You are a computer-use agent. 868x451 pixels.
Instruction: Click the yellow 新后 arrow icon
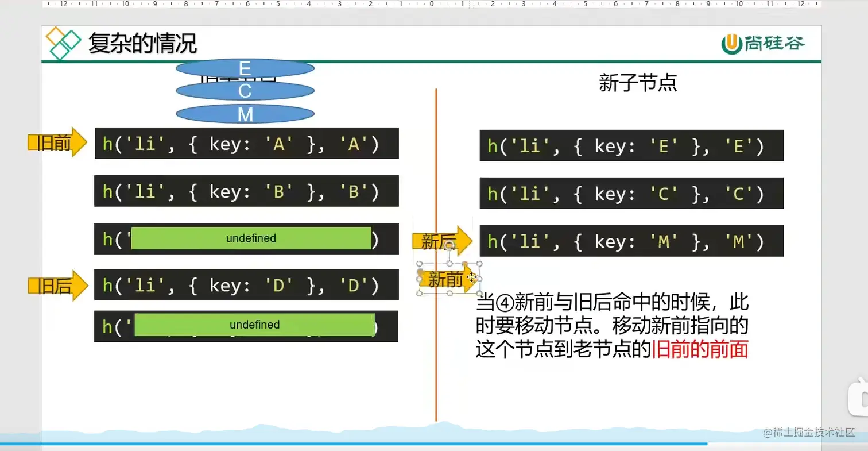coord(442,241)
